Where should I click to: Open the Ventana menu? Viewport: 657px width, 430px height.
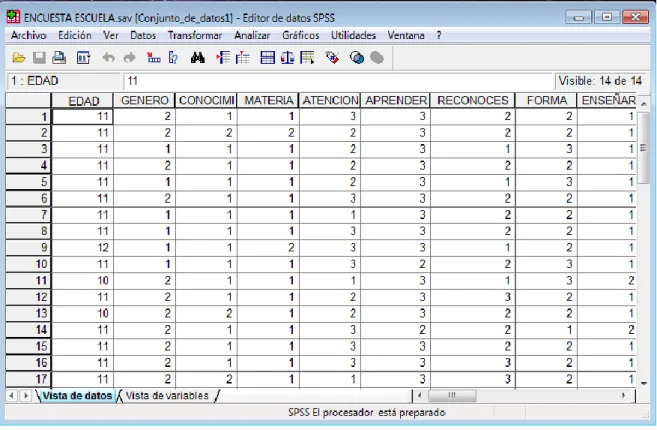(x=406, y=35)
